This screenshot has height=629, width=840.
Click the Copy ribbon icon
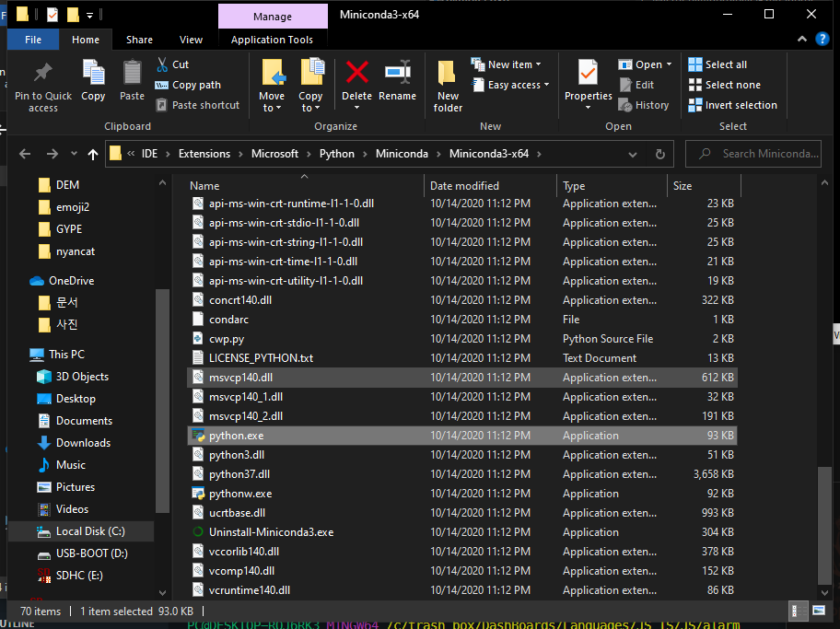tap(93, 73)
